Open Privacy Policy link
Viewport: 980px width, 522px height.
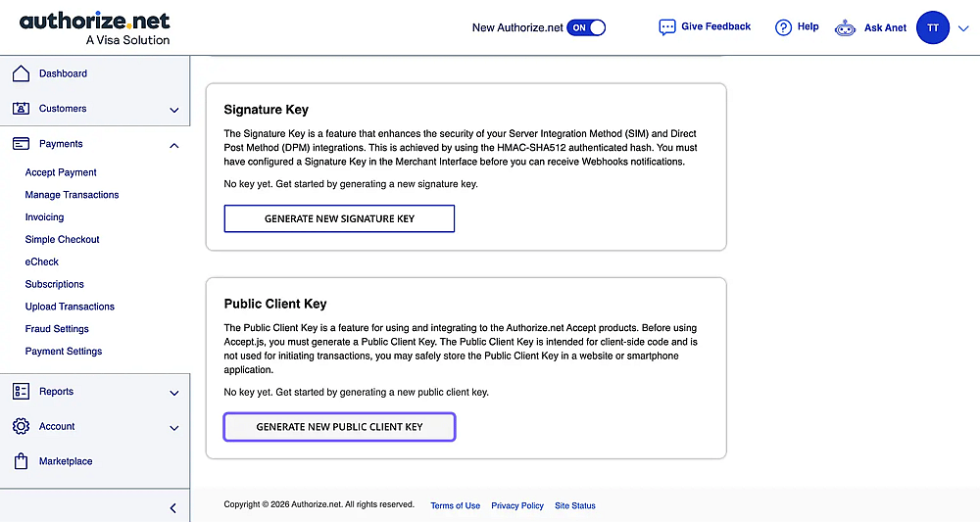(517, 505)
